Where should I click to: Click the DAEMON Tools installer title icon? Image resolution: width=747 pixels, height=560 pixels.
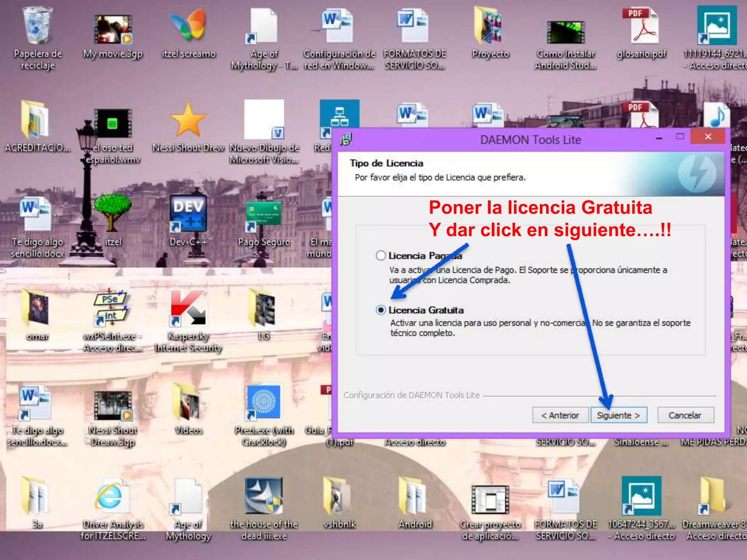tap(345, 139)
